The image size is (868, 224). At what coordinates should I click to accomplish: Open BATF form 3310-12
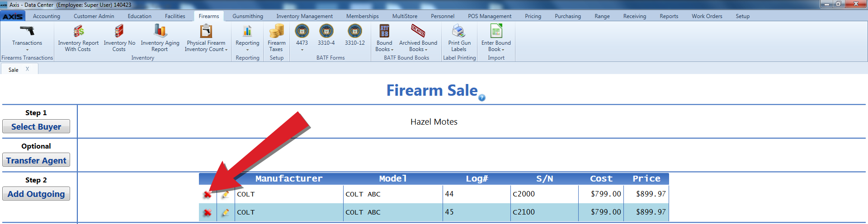coord(355,35)
